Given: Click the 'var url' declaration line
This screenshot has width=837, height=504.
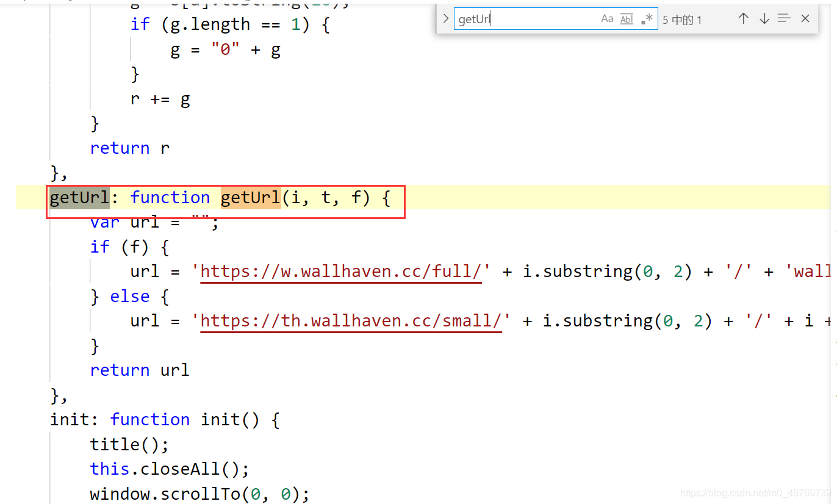Looking at the screenshot, I should click(154, 222).
